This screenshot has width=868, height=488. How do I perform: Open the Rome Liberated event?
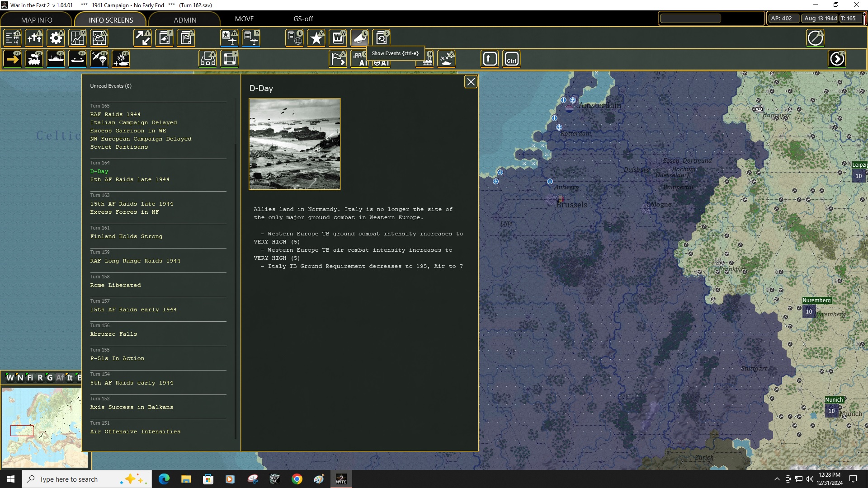pyautogui.click(x=115, y=285)
